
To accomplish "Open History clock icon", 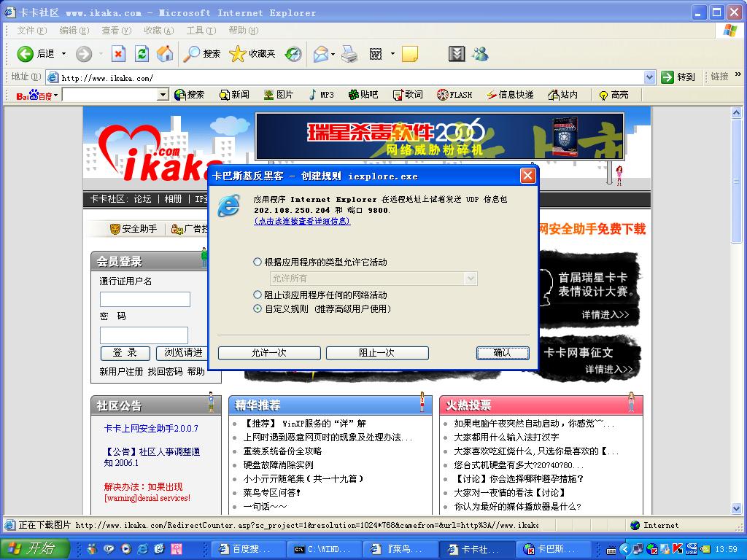I will pyautogui.click(x=293, y=54).
